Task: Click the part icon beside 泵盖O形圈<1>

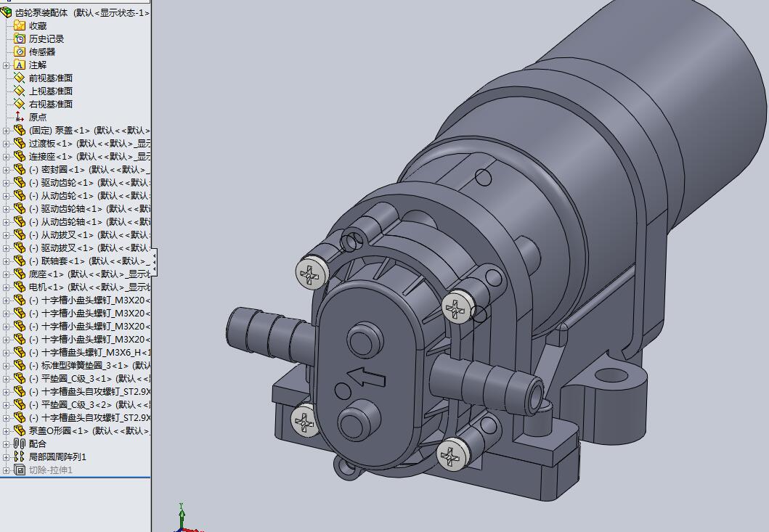Action: pos(19,430)
